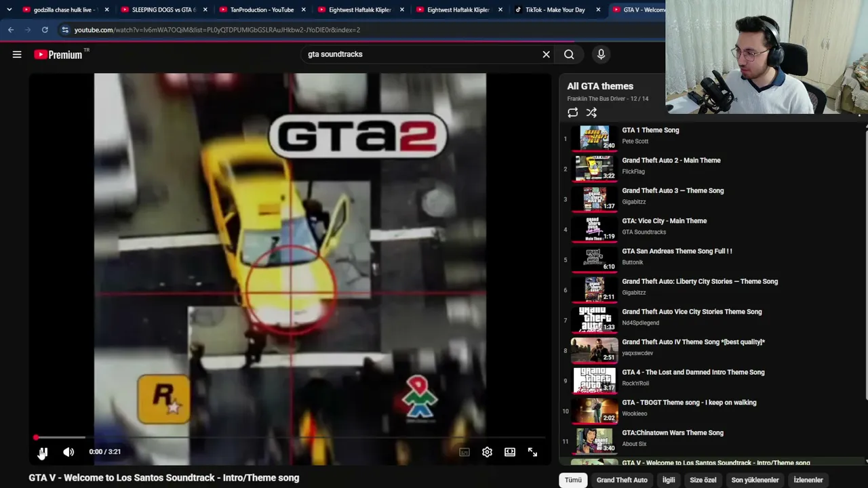Open the YouTube guide hamburger menu
Image resolution: width=868 pixels, height=488 pixels.
coord(17,54)
